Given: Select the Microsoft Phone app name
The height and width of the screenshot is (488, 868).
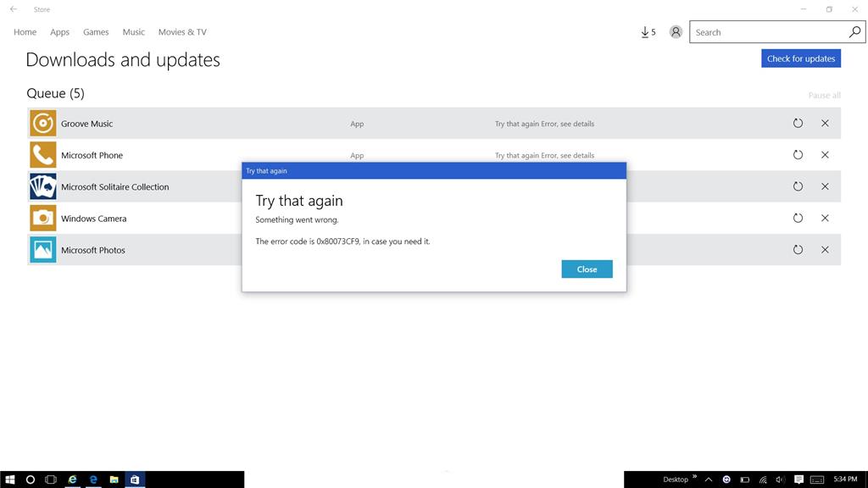Looking at the screenshot, I should 92,155.
